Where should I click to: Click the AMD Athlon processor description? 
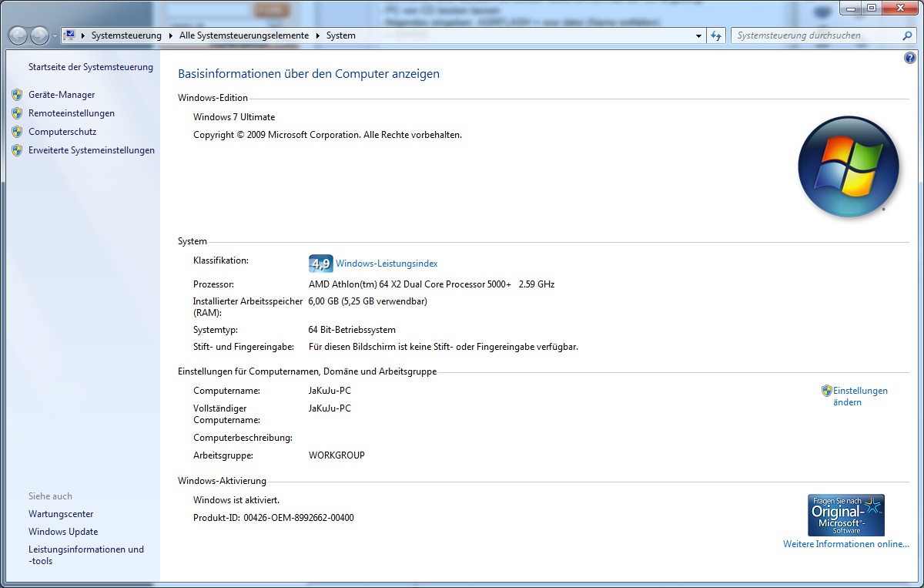pos(431,284)
